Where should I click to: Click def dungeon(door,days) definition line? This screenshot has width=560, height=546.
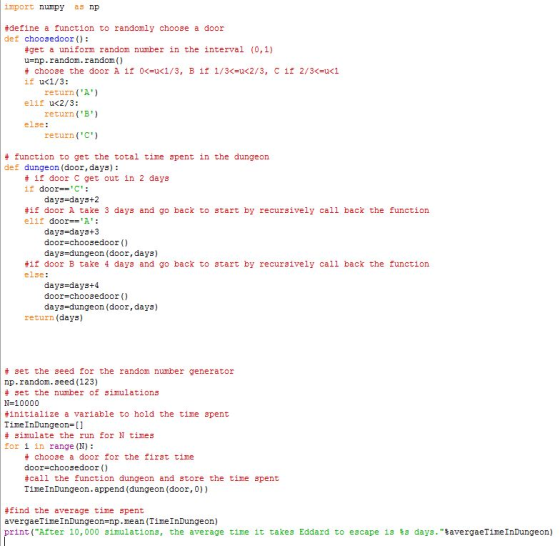61,167
